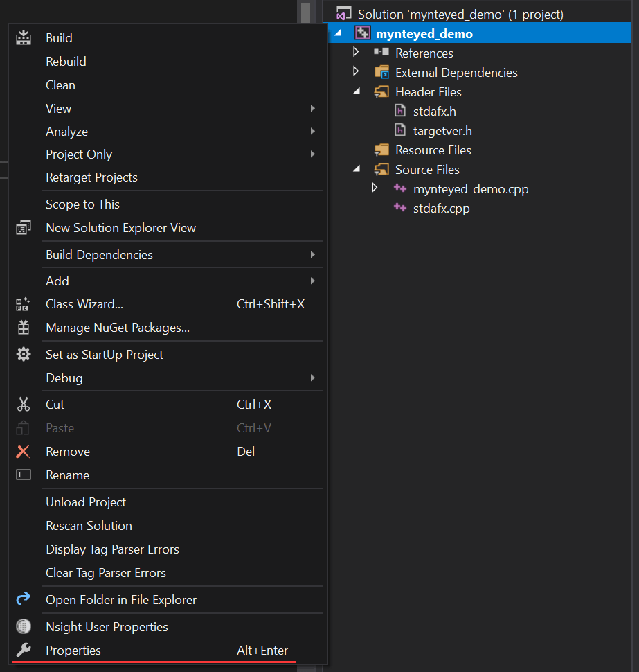Collapse the Source Files folder
The height and width of the screenshot is (672, 639).
click(357, 168)
